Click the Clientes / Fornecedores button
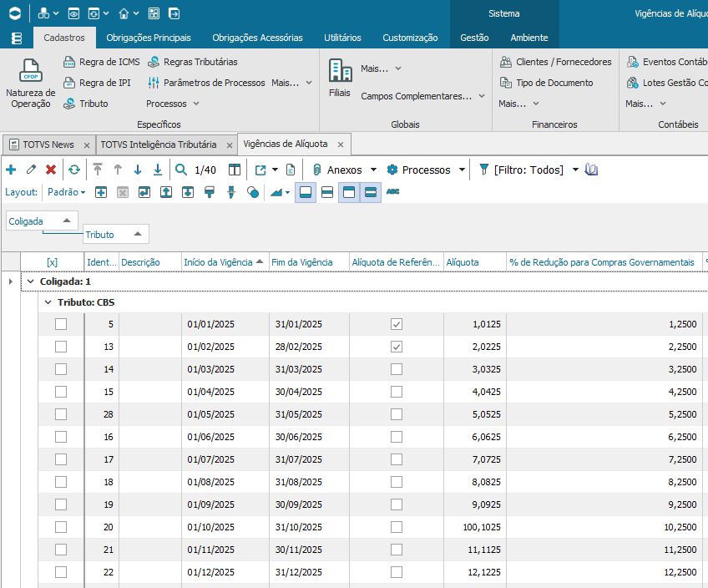 click(x=556, y=62)
